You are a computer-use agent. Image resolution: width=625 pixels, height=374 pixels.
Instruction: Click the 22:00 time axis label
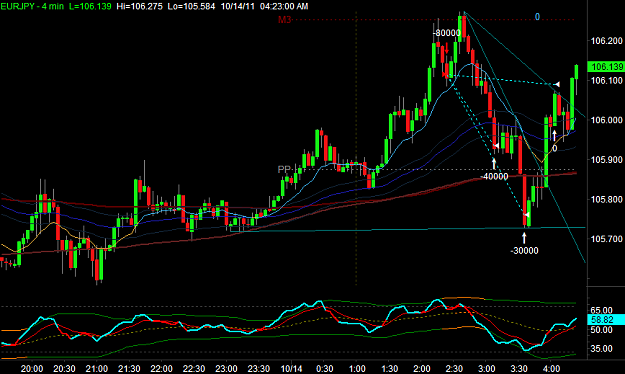click(161, 368)
